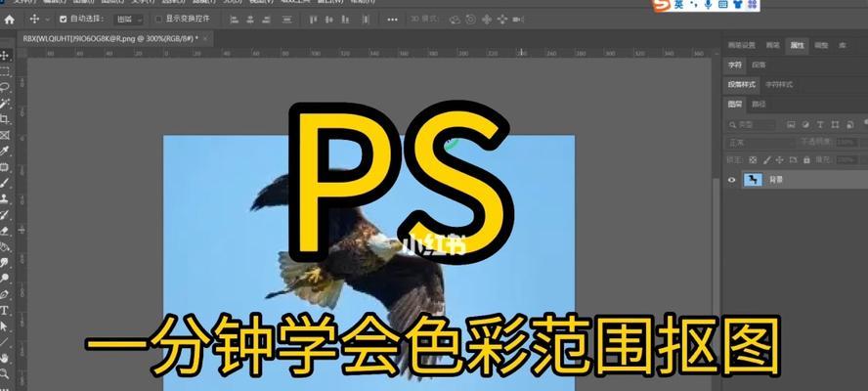Select the Eyedropper tool
868x391 pixels.
coord(5,151)
